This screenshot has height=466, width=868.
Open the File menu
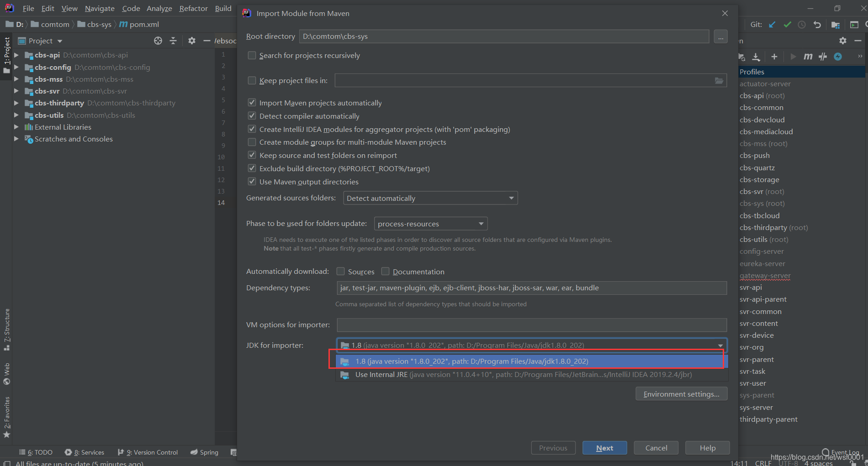(x=28, y=8)
